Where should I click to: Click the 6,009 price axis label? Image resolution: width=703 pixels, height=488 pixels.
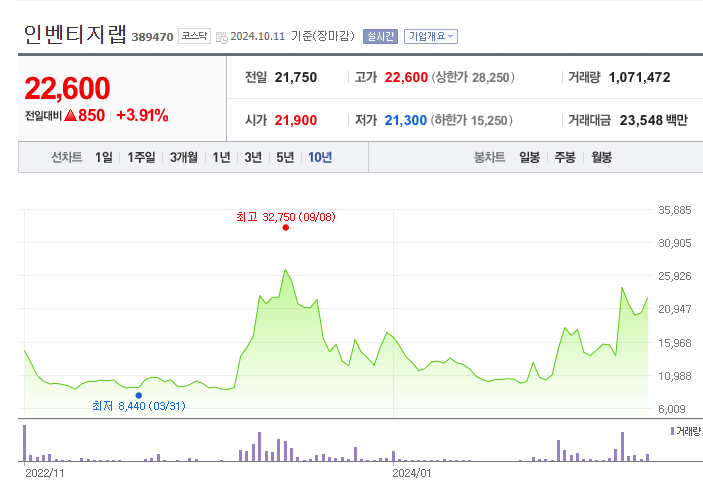tap(672, 409)
